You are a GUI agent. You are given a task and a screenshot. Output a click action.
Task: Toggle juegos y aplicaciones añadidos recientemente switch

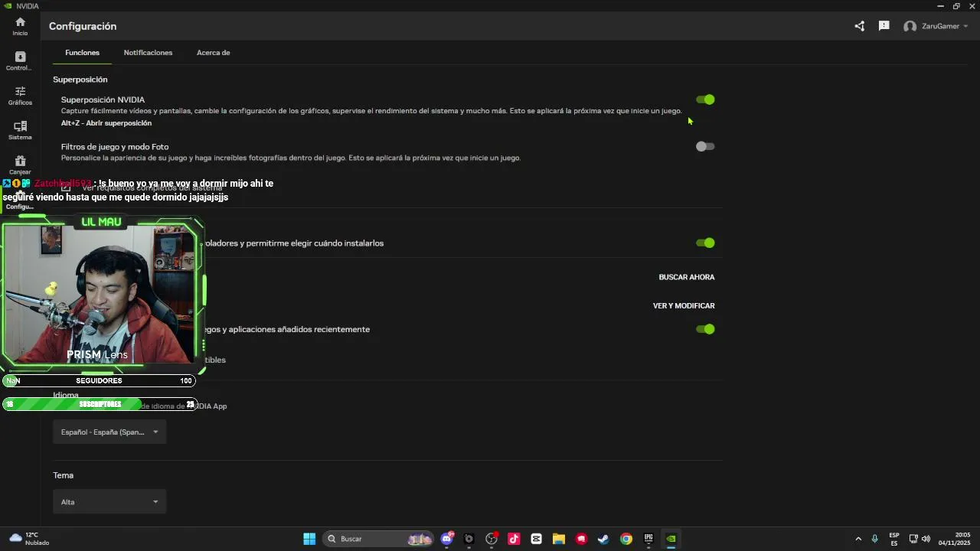pyautogui.click(x=705, y=329)
